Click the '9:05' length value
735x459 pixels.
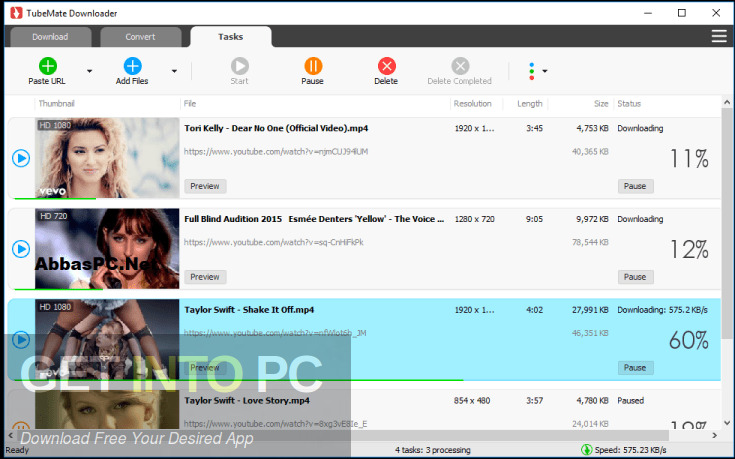tap(534, 219)
